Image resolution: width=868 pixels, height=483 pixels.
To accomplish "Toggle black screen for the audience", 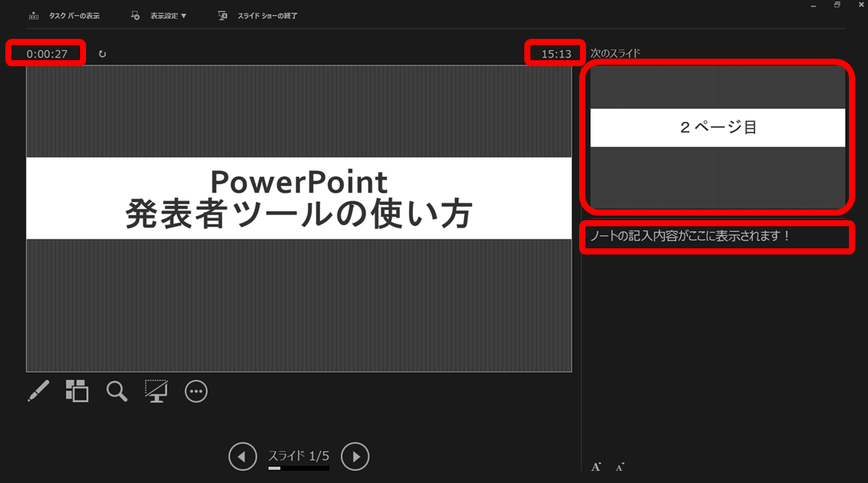I will click(156, 391).
